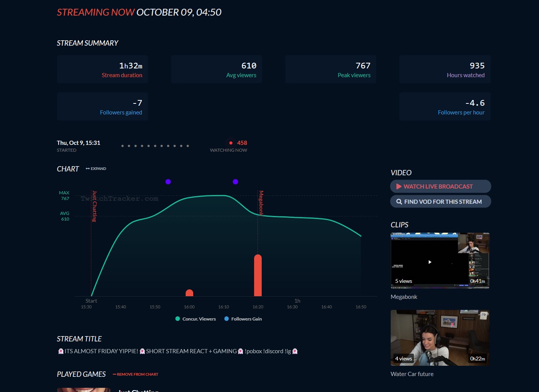Click the tall red followers bar near 16:20
539x392 pixels.
tap(258, 275)
